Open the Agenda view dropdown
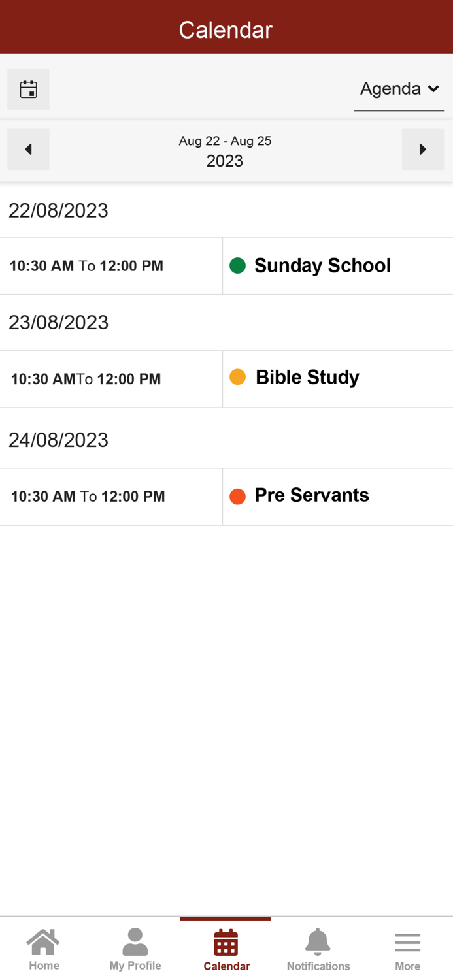The image size is (453, 980). pyautogui.click(x=392, y=89)
